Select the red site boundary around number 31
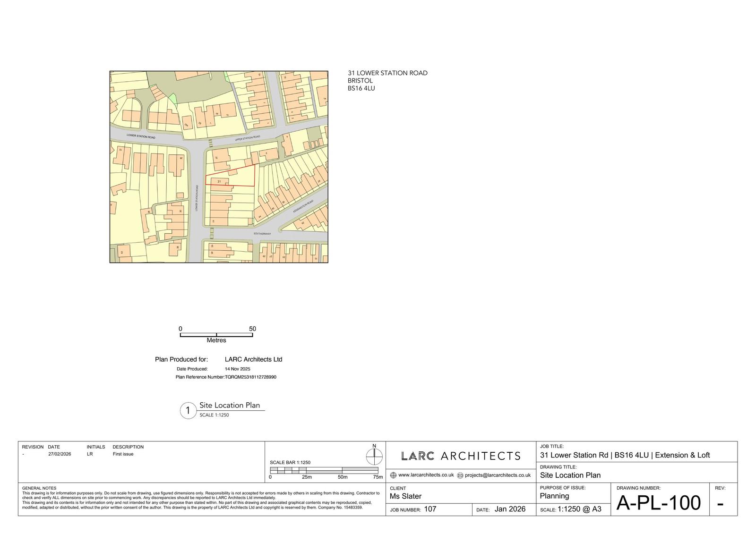Screen dimensions: 756x534 [x=231, y=176]
